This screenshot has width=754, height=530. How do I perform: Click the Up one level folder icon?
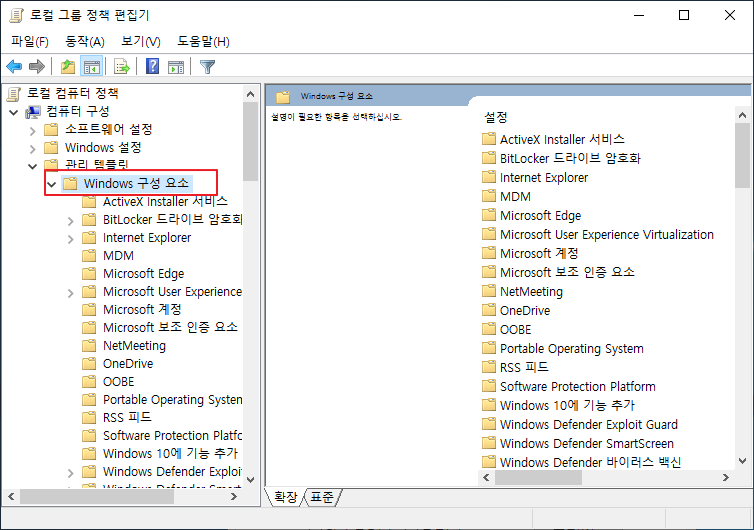(68, 66)
